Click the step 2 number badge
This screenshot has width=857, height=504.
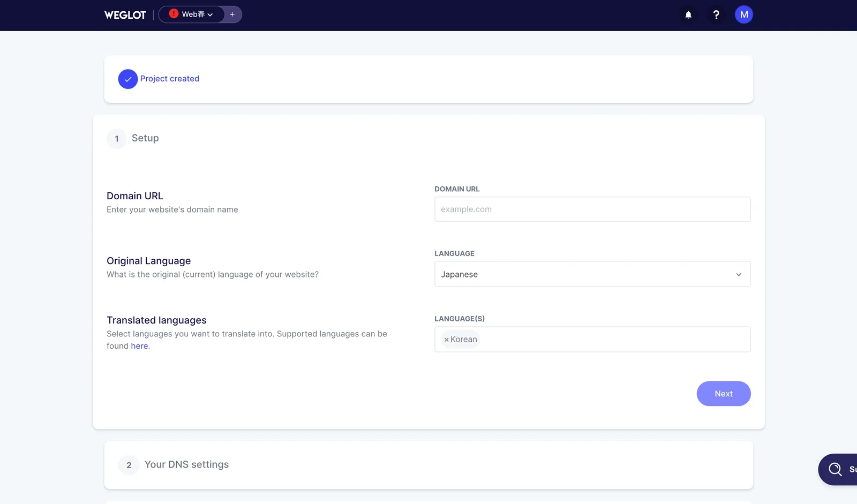129,465
